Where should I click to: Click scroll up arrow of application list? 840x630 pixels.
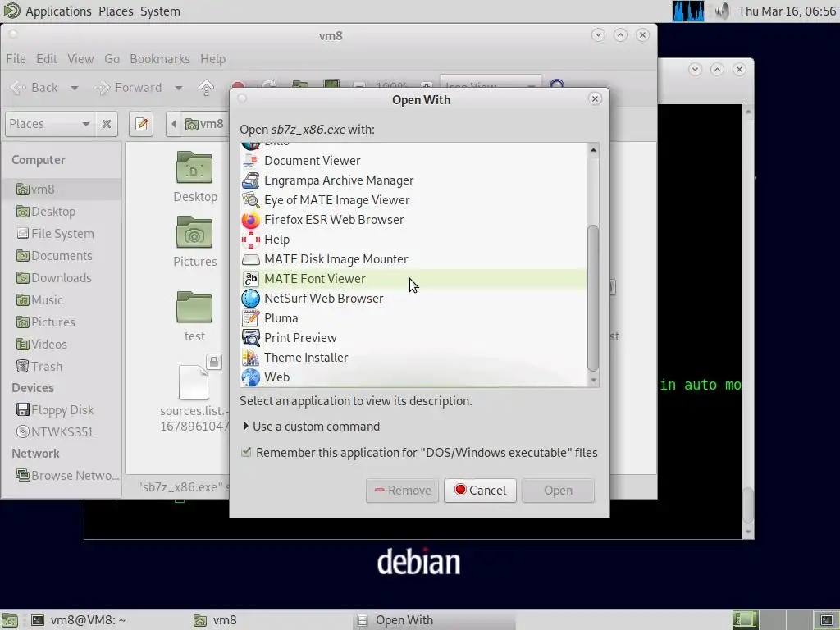593,150
